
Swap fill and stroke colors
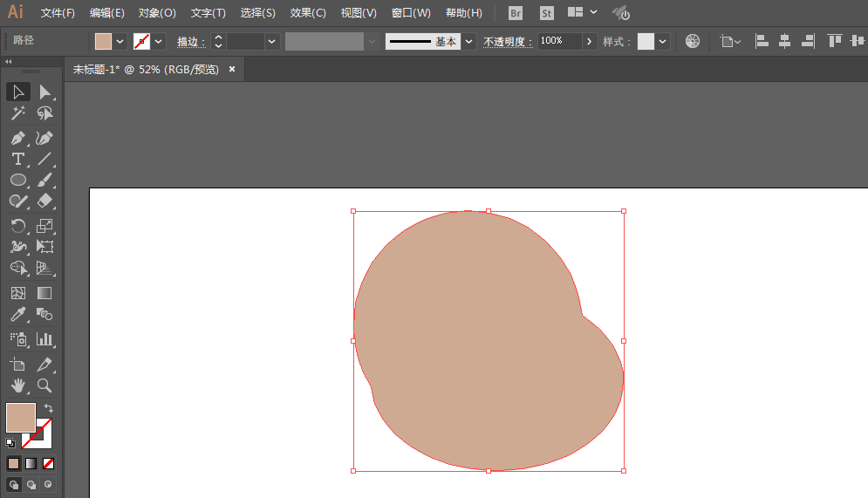pyautogui.click(x=49, y=408)
